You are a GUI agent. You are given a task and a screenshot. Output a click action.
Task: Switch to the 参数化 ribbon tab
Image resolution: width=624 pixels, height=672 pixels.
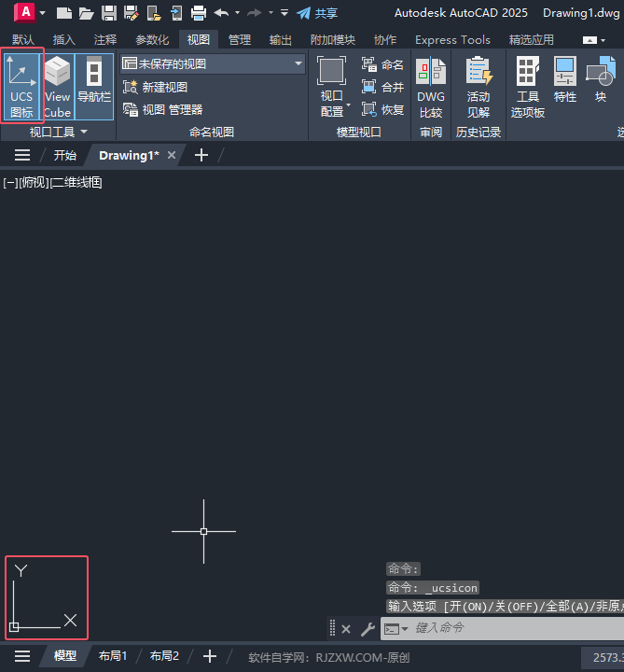pyautogui.click(x=152, y=40)
